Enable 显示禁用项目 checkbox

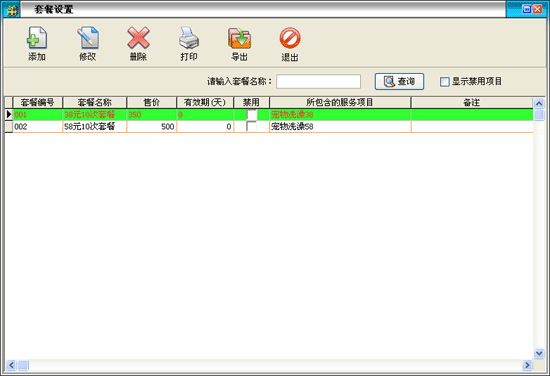[x=444, y=82]
